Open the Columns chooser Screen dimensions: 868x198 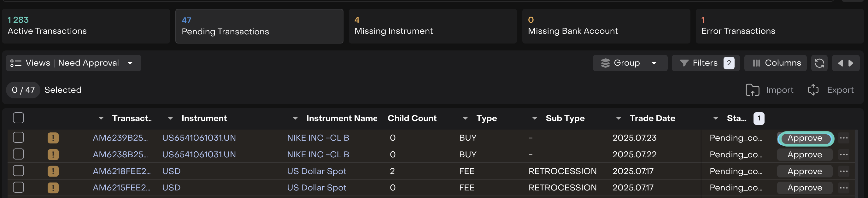pyautogui.click(x=775, y=63)
